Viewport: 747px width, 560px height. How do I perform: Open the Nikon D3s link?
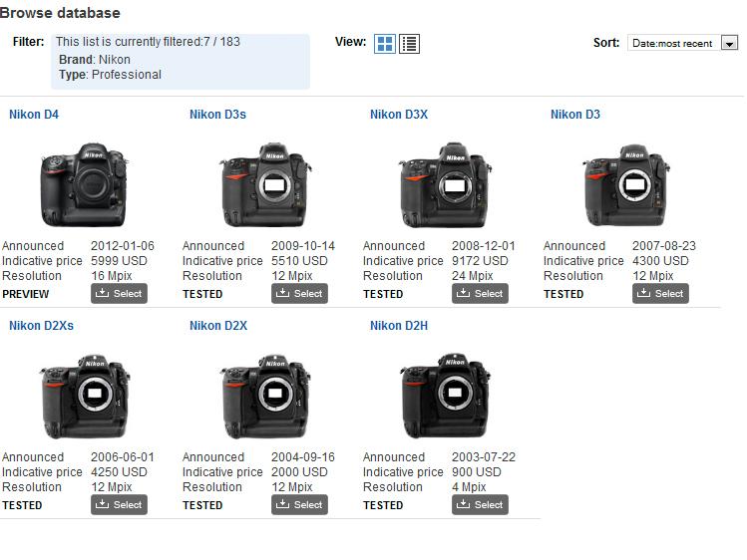tap(217, 115)
